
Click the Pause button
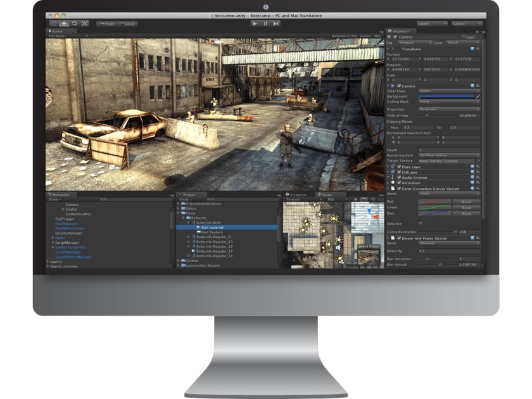coord(265,24)
